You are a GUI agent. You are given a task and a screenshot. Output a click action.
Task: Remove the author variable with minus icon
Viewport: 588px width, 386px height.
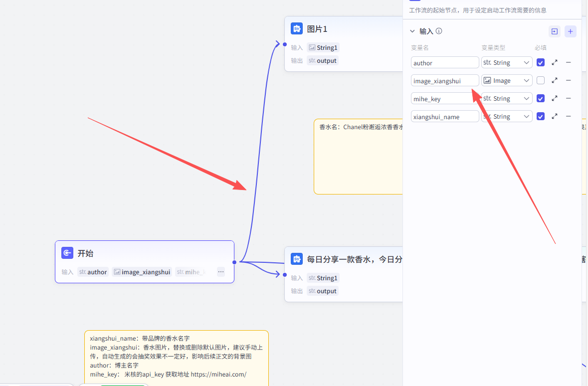[x=569, y=63]
